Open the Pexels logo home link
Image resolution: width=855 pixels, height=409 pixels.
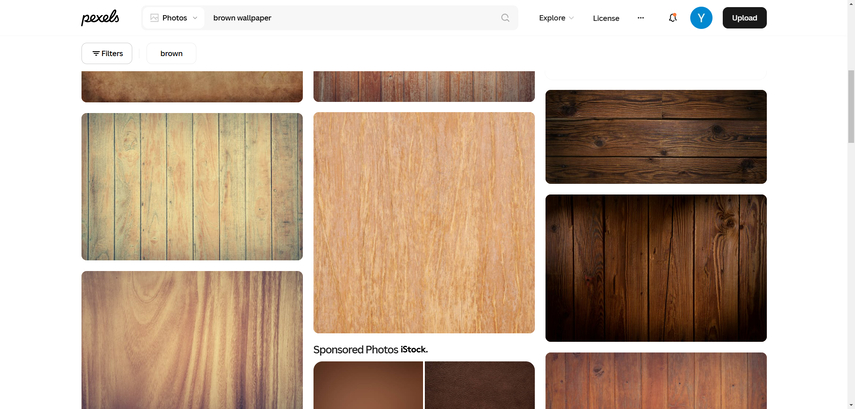tap(100, 17)
